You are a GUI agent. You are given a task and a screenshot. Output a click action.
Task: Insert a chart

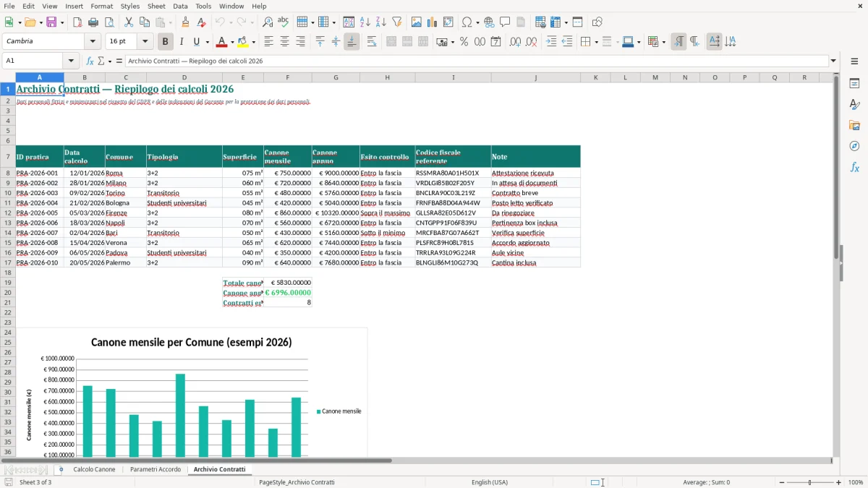pos(433,22)
